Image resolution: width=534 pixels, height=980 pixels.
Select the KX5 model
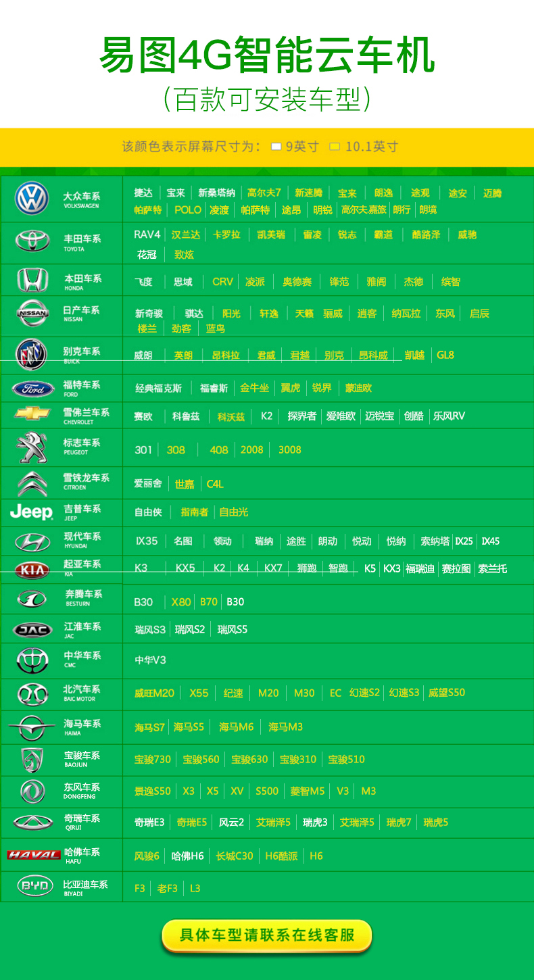185,568
